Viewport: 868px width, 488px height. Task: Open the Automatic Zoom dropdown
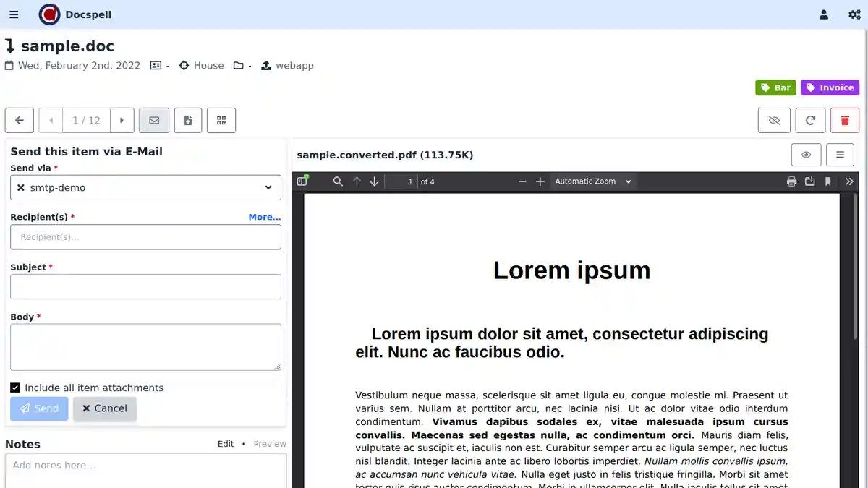point(593,181)
